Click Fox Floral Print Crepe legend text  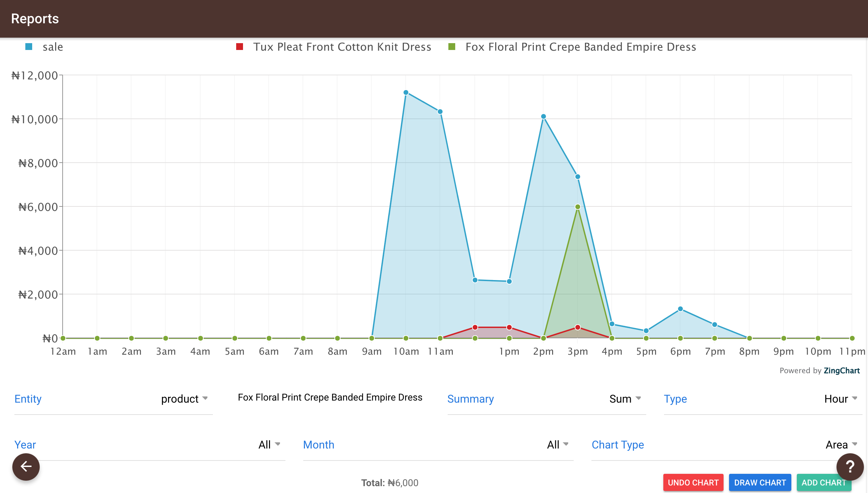pos(581,47)
